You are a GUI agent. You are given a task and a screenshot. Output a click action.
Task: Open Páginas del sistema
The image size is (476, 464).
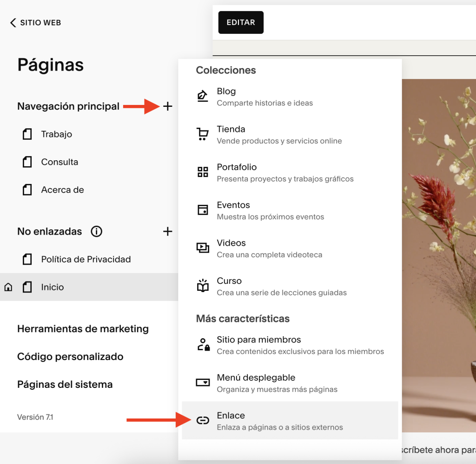65,385
